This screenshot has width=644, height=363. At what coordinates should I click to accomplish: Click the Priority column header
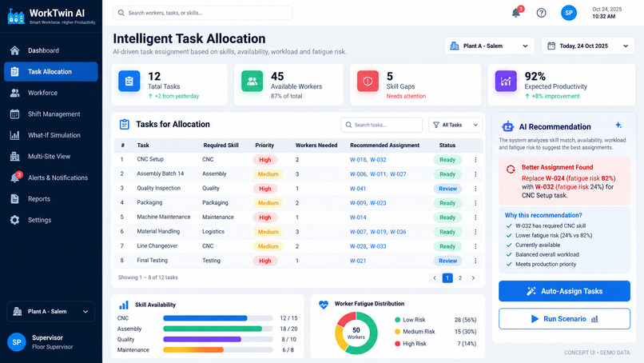pos(264,145)
